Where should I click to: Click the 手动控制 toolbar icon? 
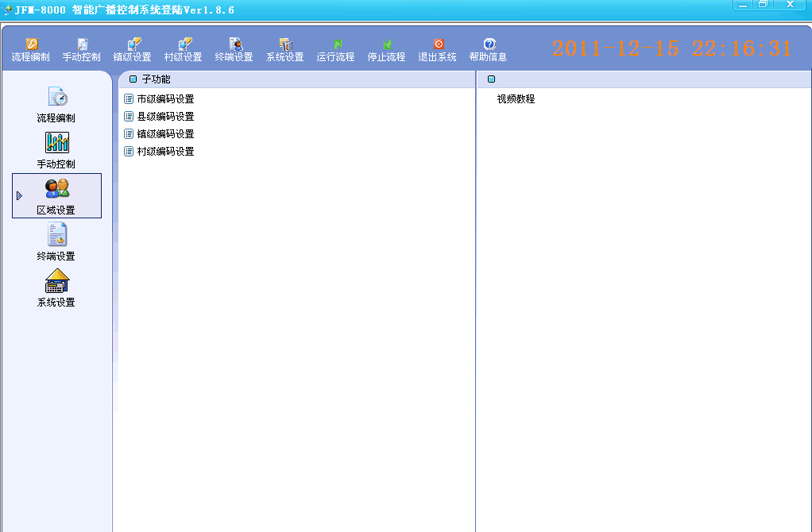[x=82, y=50]
